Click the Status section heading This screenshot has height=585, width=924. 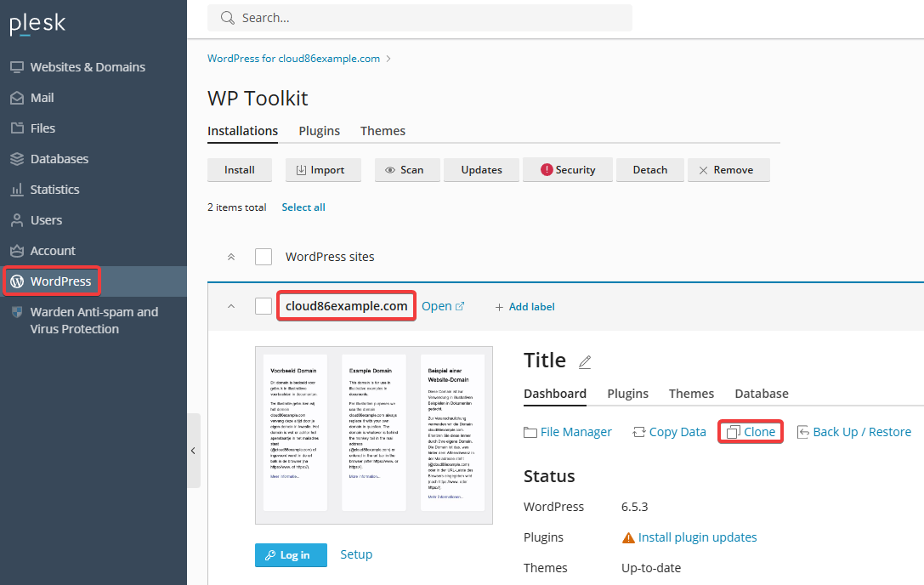pos(549,476)
